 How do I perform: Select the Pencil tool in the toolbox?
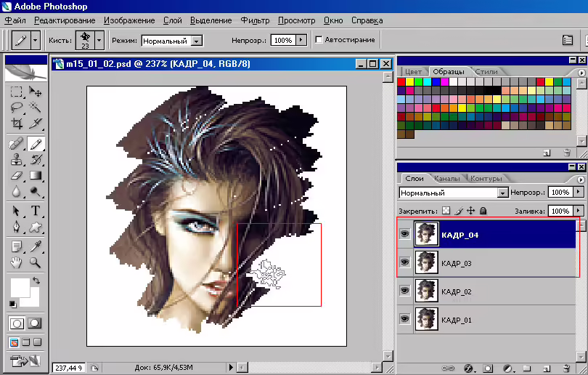pos(36,144)
